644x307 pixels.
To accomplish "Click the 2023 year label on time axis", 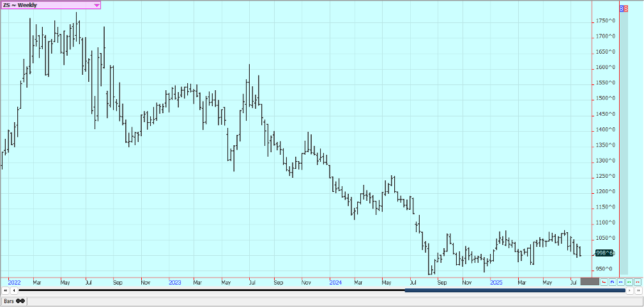I will [175, 283].
